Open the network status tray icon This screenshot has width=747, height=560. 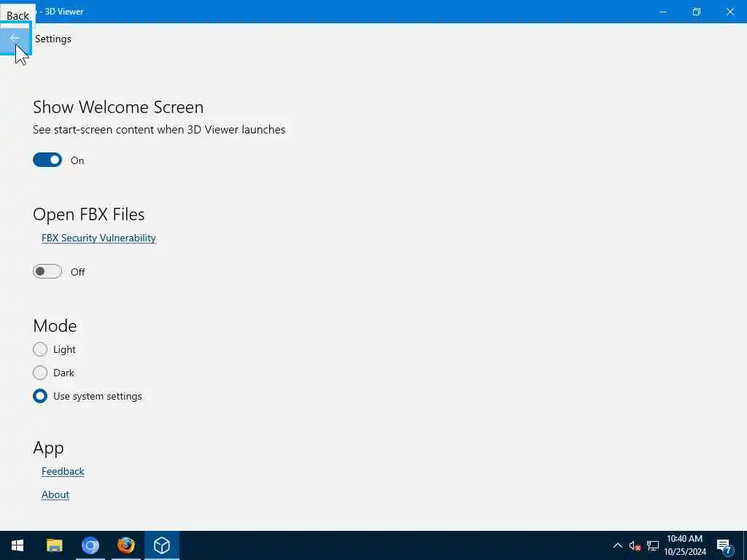(653, 545)
